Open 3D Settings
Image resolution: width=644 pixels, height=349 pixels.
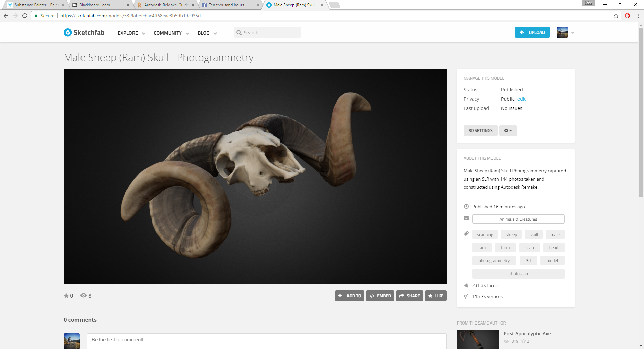pyautogui.click(x=480, y=131)
